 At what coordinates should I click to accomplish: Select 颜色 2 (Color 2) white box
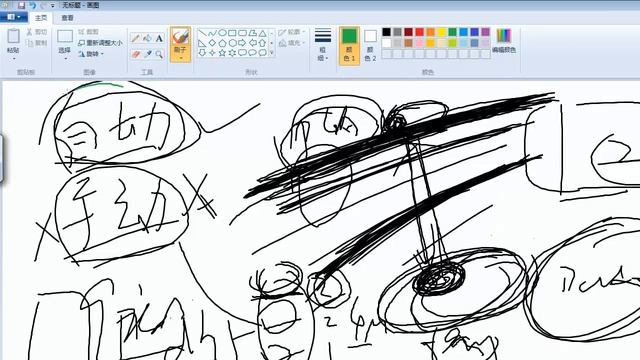[370, 45]
